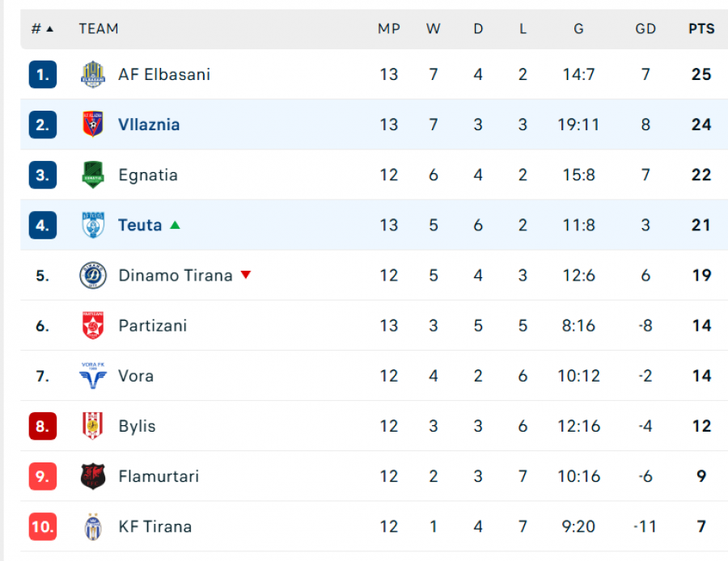Open the Teuta team page link
This screenshot has width=728, height=561.
140,225
